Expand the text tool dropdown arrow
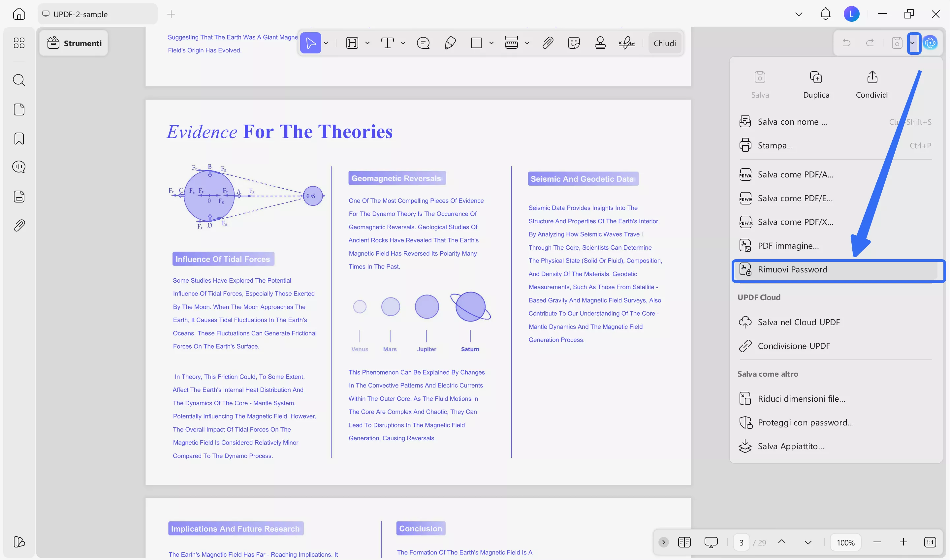The image size is (950, 560). (403, 43)
